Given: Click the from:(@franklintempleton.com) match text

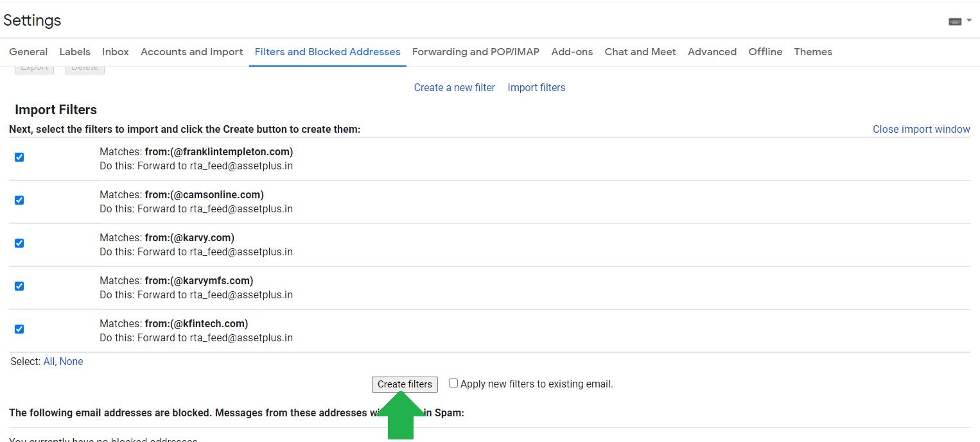Looking at the screenshot, I should click(219, 152).
